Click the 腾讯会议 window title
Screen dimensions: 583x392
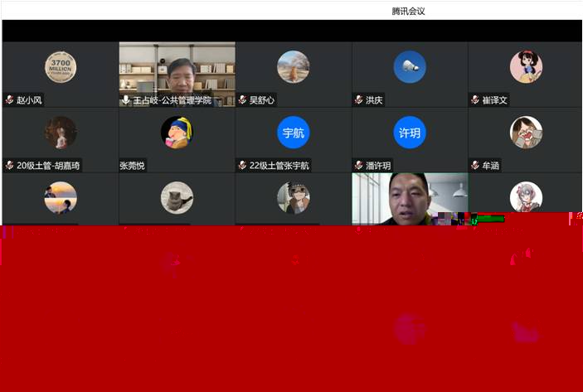click(x=408, y=12)
